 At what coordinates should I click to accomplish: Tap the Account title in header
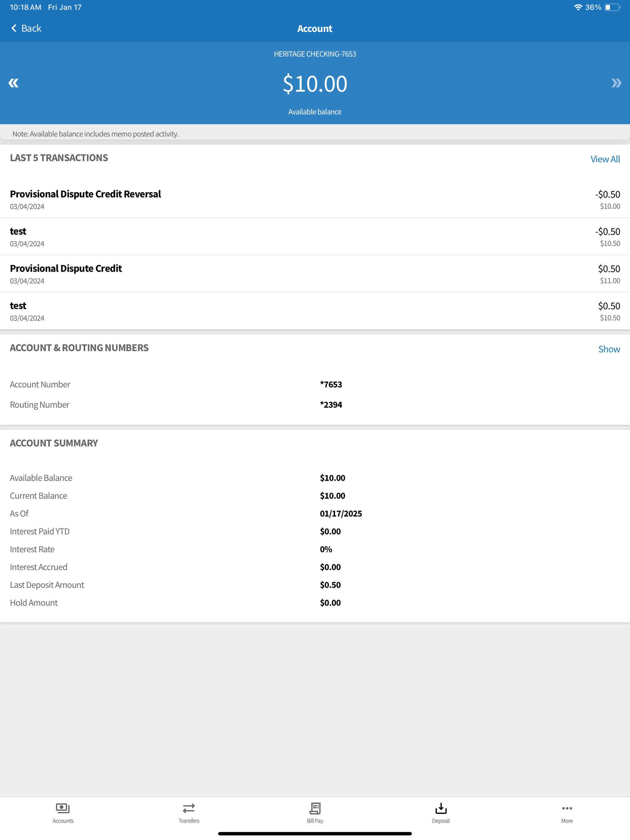point(315,29)
